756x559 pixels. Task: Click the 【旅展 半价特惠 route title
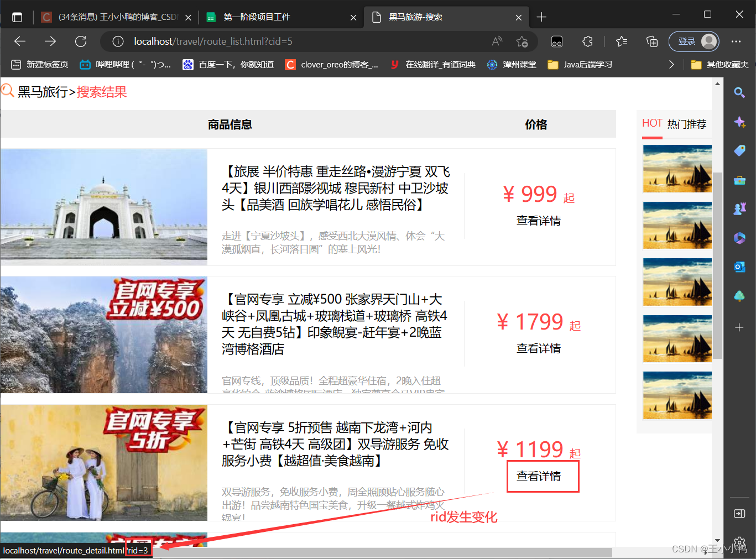coord(336,188)
